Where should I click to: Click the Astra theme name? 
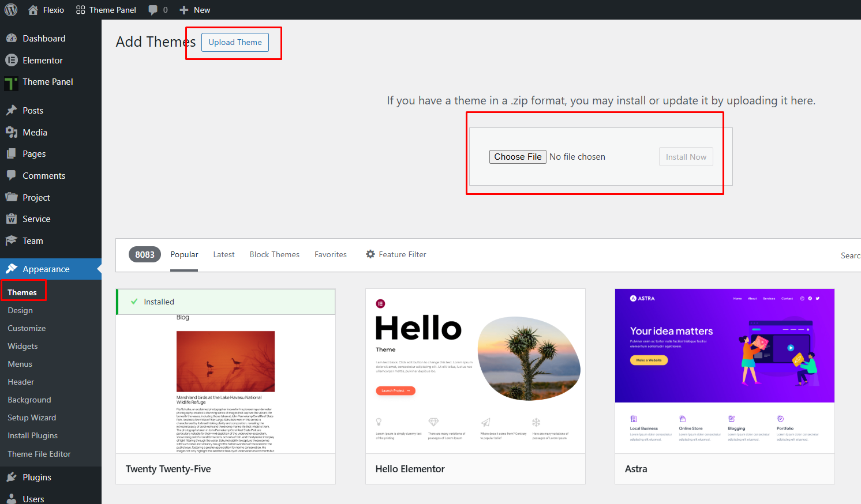636,469
